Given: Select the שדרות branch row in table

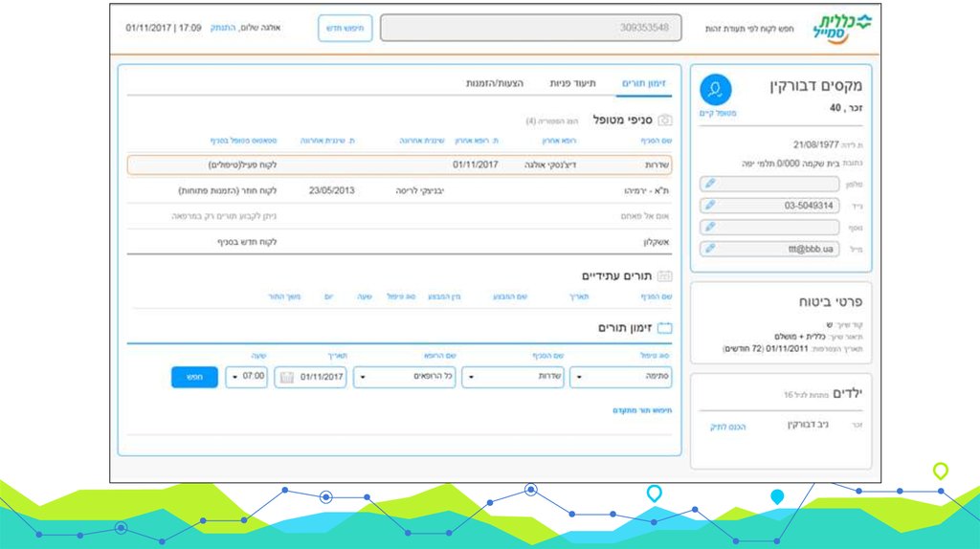Looking at the screenshot, I should tap(400, 165).
